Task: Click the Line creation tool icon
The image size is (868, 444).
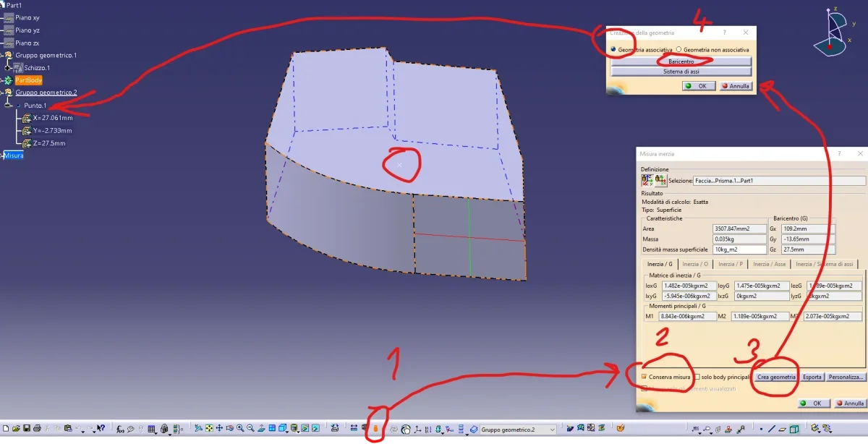Action: (x=772, y=430)
